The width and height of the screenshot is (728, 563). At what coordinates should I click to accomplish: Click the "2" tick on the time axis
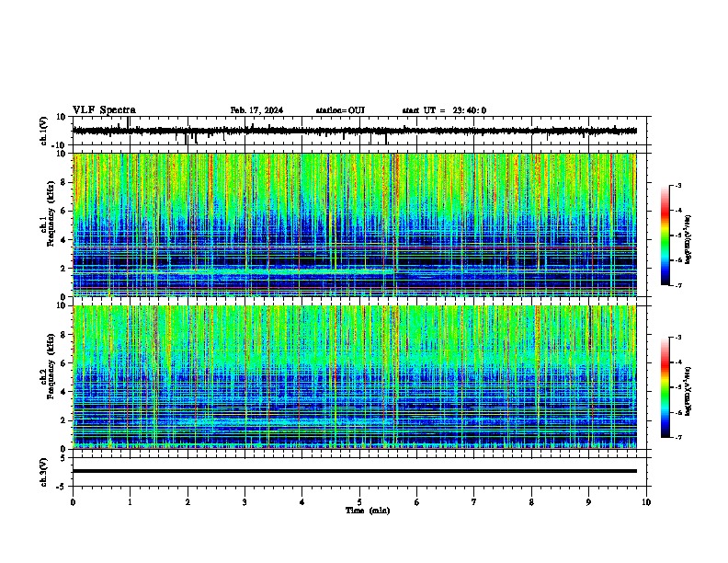[x=188, y=502]
